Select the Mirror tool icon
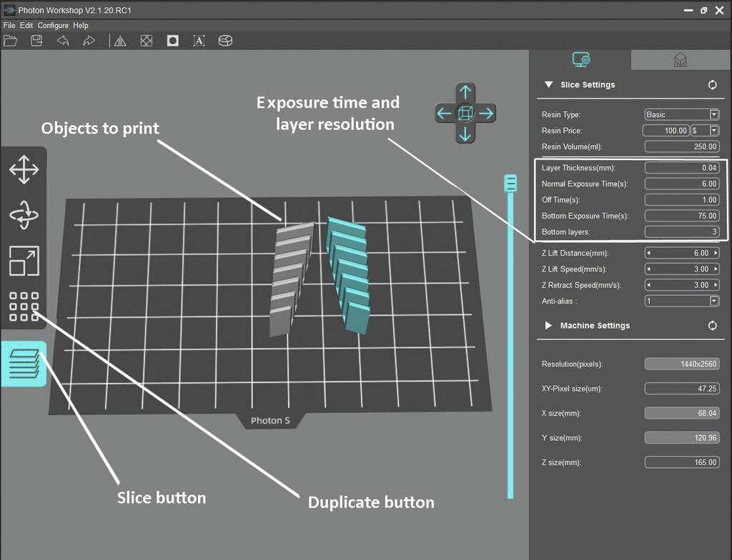732x560 pixels. click(120, 41)
